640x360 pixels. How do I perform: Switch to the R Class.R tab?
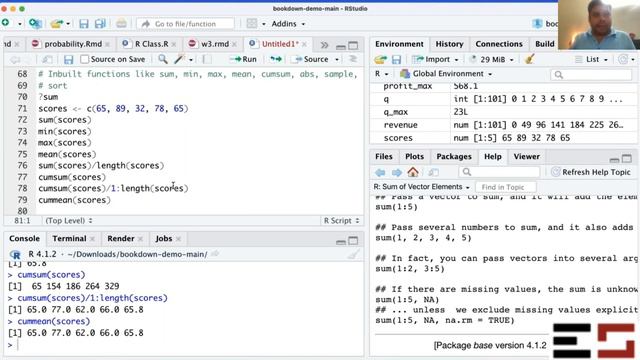(151, 44)
